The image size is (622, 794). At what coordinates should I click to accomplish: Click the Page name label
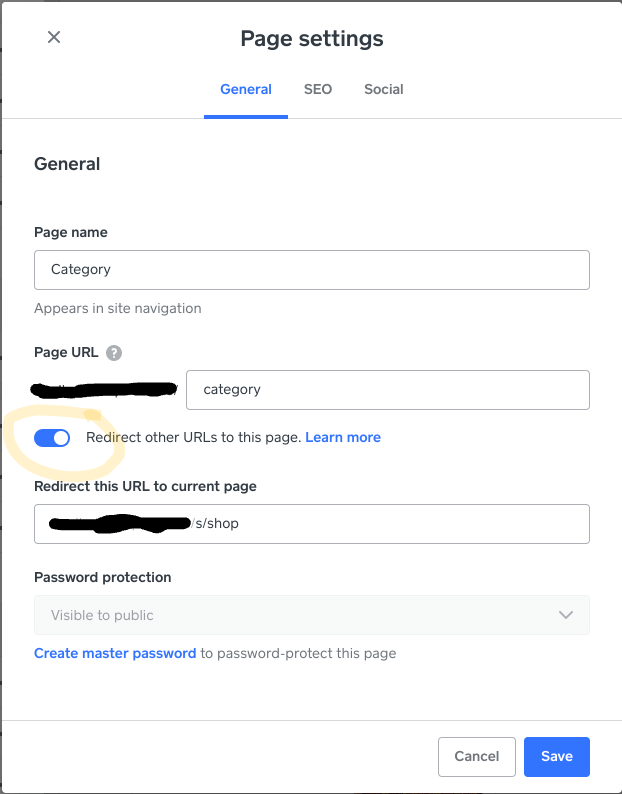pos(71,232)
